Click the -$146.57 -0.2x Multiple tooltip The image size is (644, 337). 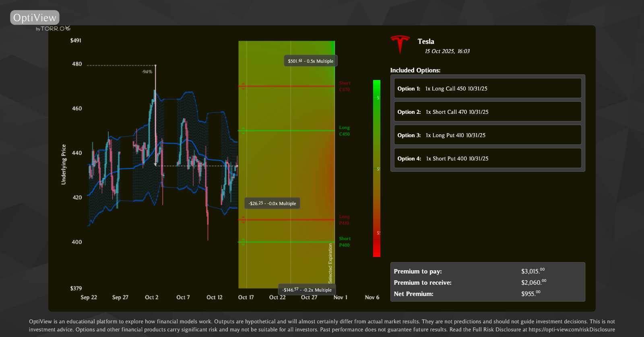pos(307,290)
